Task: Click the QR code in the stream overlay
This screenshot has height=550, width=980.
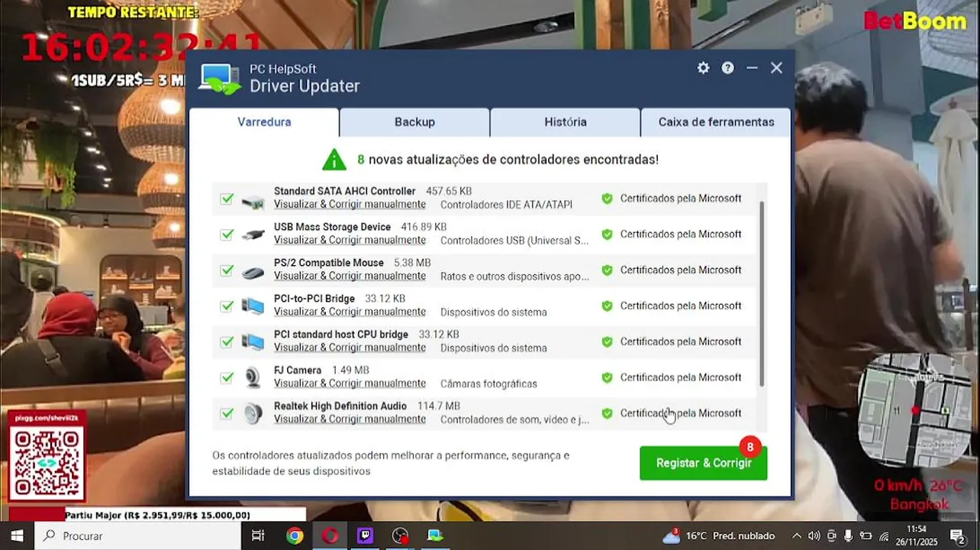Action: 47,463
